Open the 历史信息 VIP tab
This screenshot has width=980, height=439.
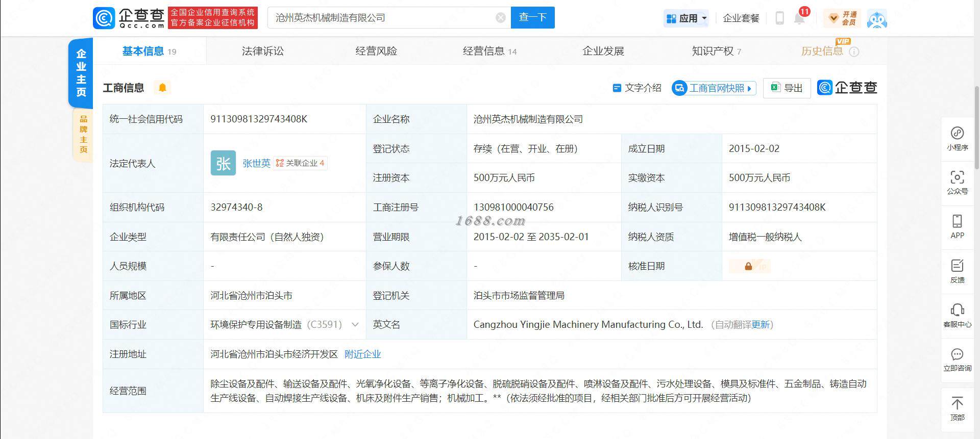point(822,50)
